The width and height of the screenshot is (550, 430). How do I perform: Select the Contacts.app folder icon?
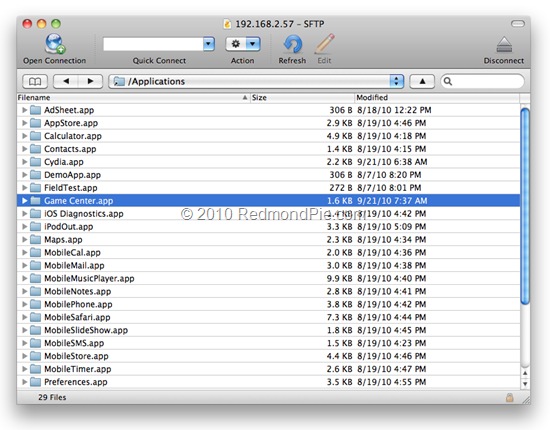[x=35, y=149]
